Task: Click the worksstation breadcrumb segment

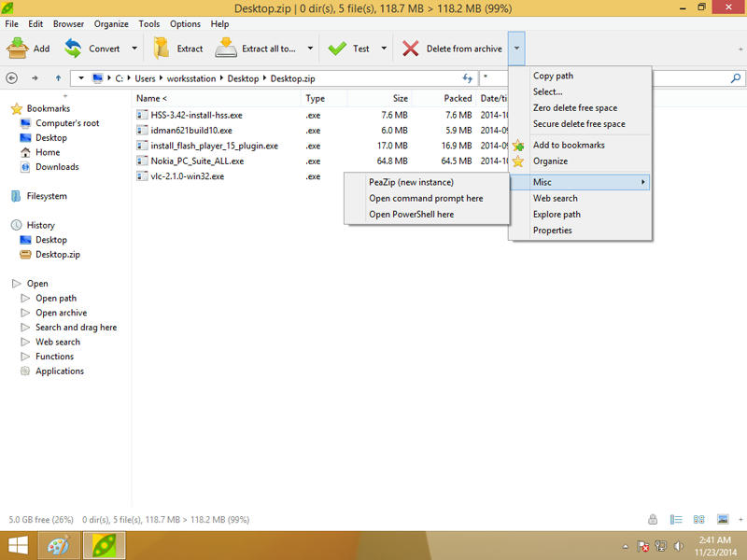Action: 191,78
